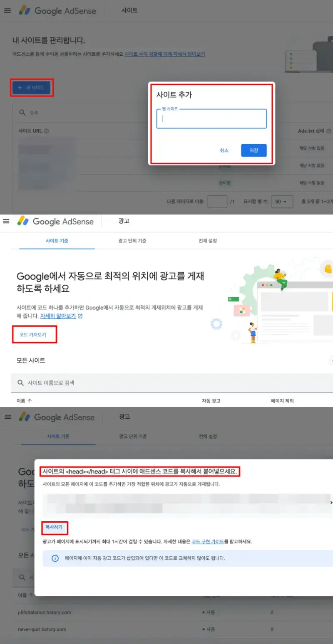Open the 표시할 행 수 dropdown showing 50
Screen dimensions: 333x644
pyautogui.click(x=282, y=202)
